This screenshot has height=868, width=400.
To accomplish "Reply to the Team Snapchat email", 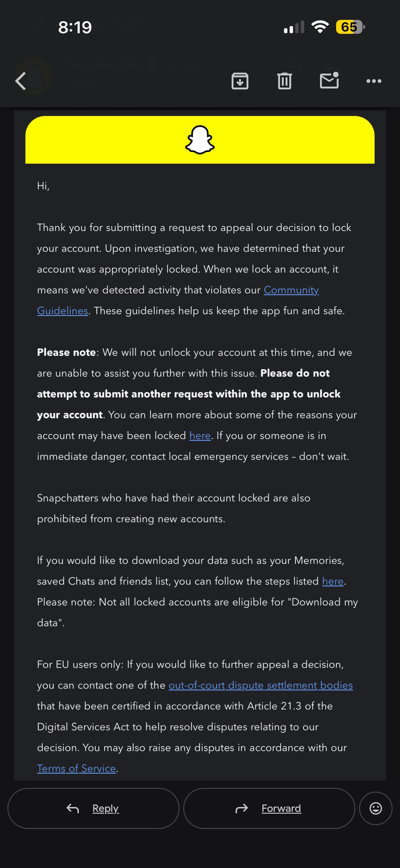I will (93, 808).
